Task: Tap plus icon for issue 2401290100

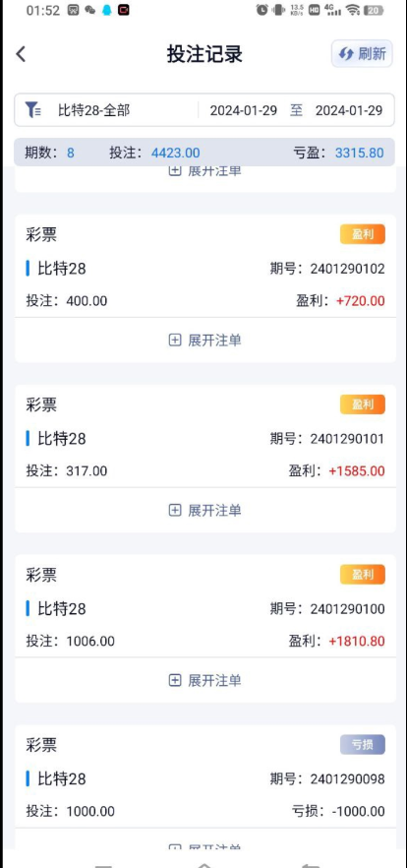Action: (175, 680)
